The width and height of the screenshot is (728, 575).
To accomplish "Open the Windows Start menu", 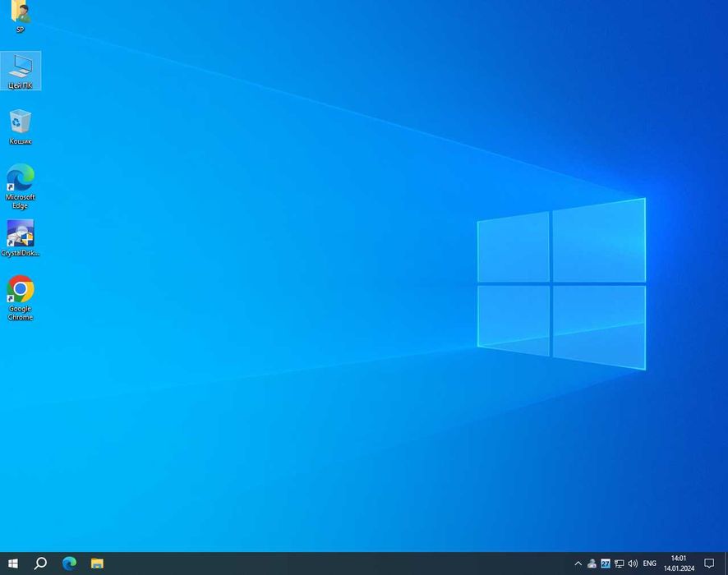I will tap(13, 563).
